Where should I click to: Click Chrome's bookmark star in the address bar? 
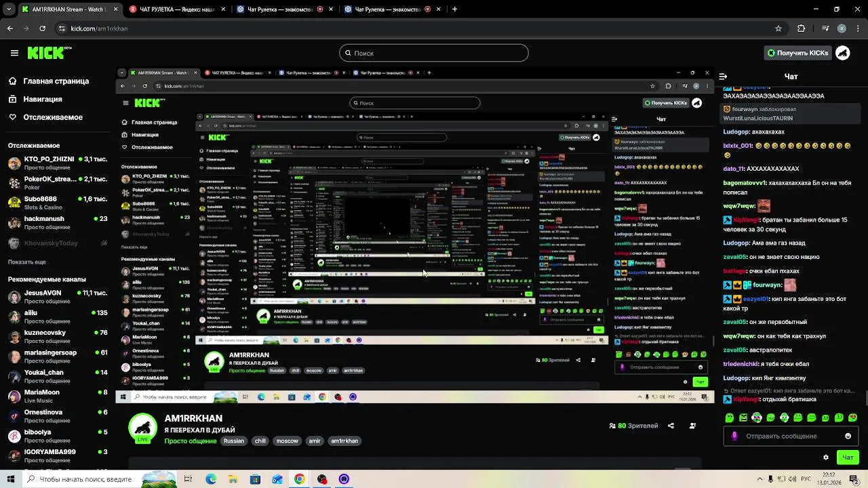coord(778,28)
